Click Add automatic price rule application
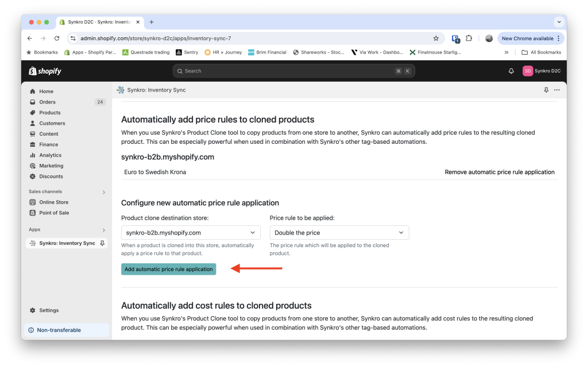The height and width of the screenshot is (368, 588). (x=168, y=269)
